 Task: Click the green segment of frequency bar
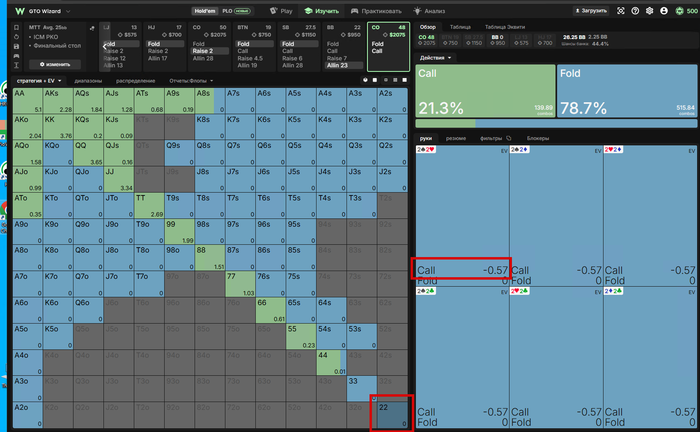445,124
